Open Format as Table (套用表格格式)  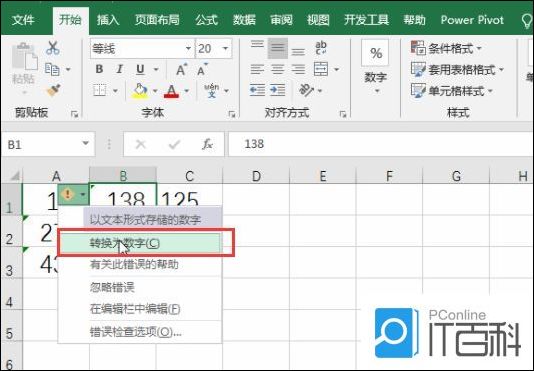click(457, 70)
